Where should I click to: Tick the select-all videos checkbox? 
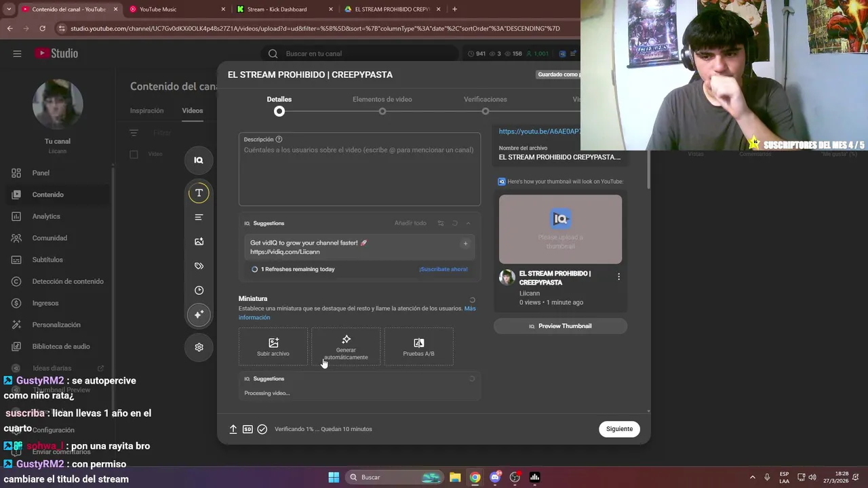coord(134,155)
